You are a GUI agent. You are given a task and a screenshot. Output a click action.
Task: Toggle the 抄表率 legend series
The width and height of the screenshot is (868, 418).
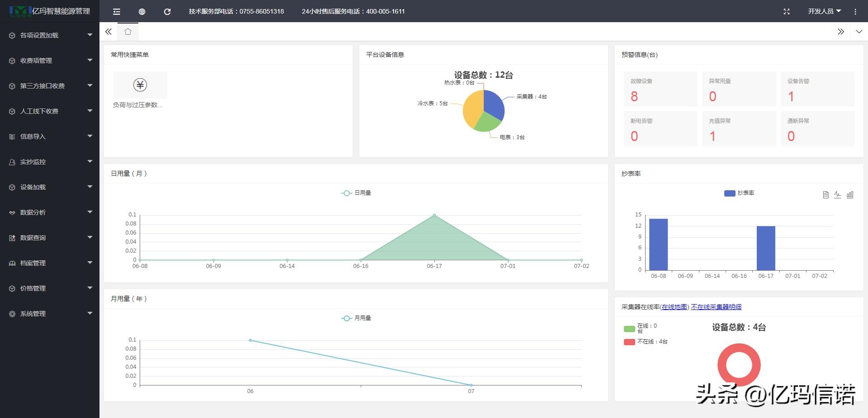coord(739,193)
